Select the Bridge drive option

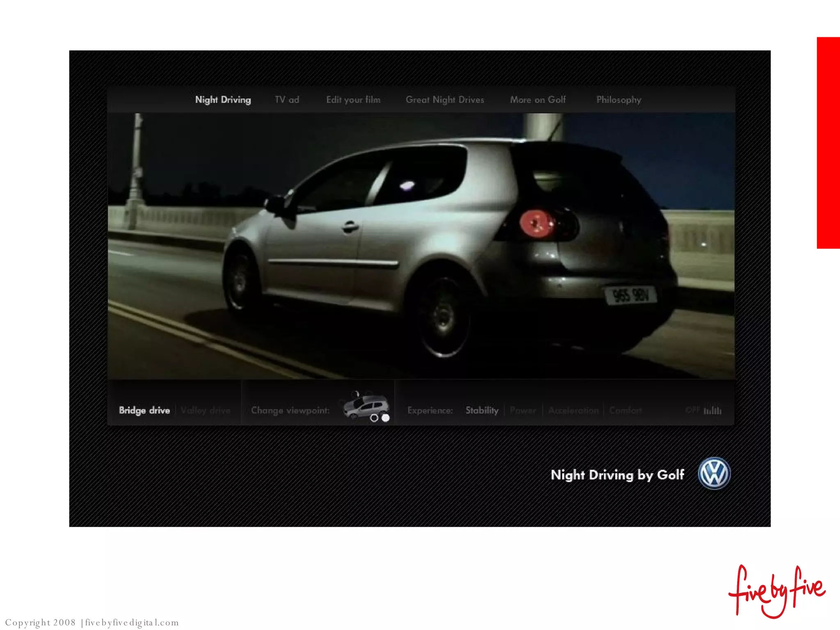coord(144,410)
